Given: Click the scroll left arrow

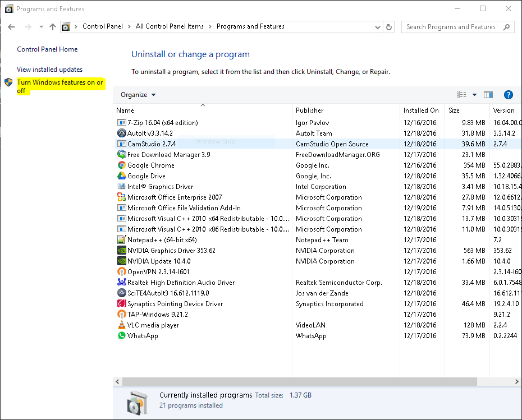Looking at the screenshot, I should click(x=117, y=382).
